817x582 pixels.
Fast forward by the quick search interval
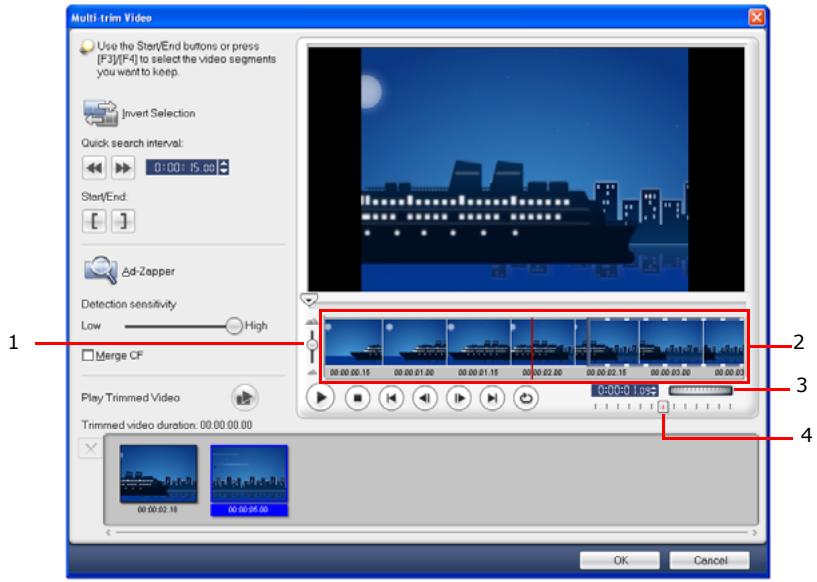123,168
